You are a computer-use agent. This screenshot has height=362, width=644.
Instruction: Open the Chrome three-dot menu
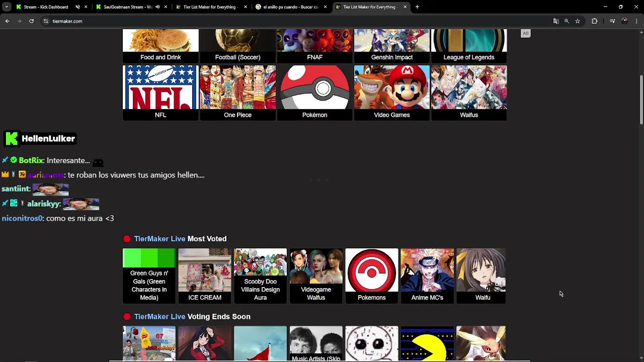click(637, 21)
